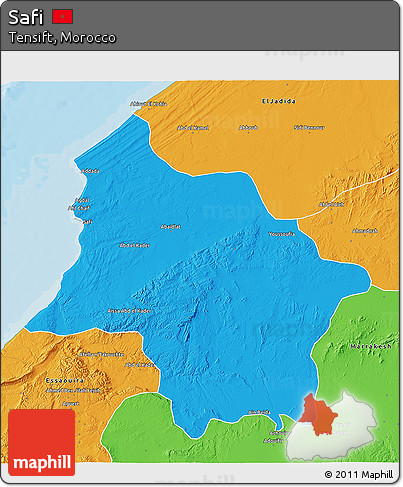This screenshot has height=487, width=403.
Task: Click the red maphill logo
Action: 42,442
